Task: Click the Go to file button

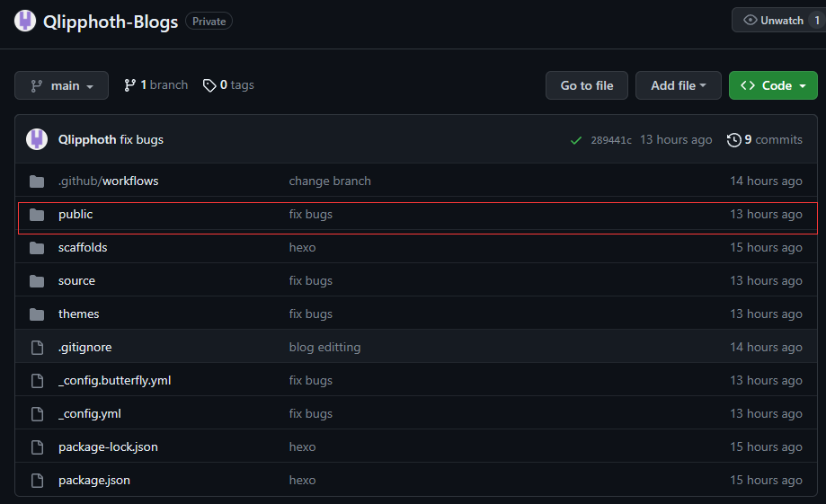Action: 587,85
